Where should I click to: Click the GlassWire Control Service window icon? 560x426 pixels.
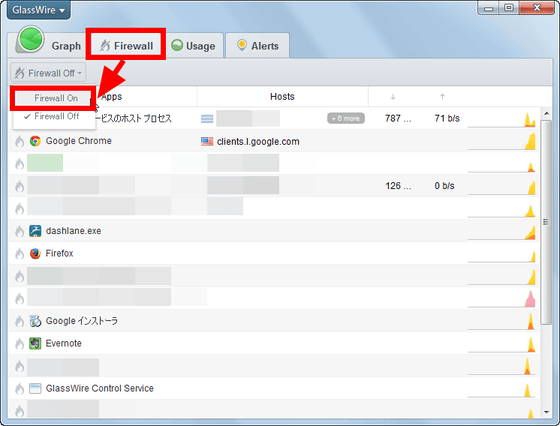point(35,389)
